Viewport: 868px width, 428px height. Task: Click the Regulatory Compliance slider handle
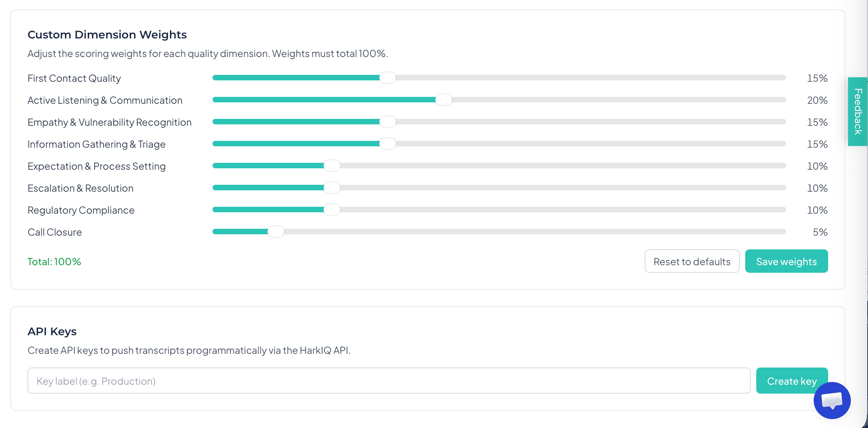pyautogui.click(x=332, y=210)
